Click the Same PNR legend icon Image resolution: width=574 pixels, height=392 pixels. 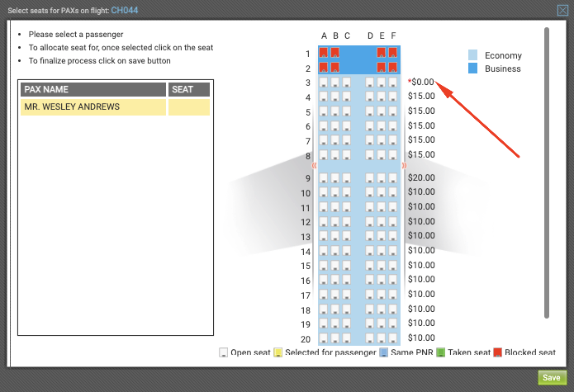click(x=384, y=352)
